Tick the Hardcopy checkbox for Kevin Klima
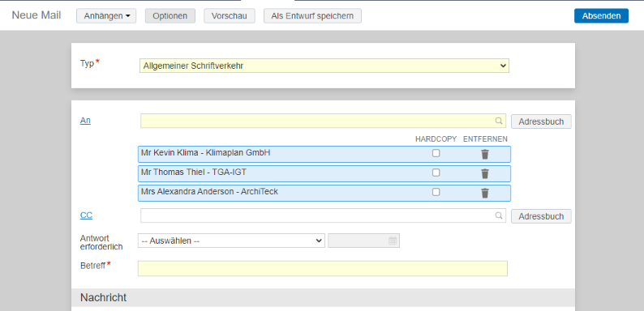Image resolution: width=644 pixels, height=311 pixels. pyautogui.click(x=436, y=153)
